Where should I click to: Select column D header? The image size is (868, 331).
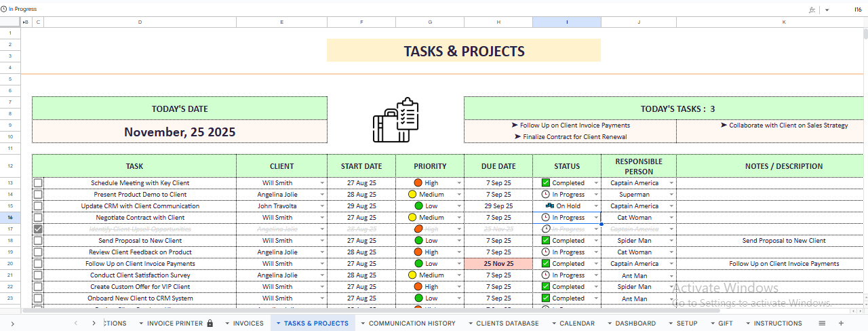pyautogui.click(x=140, y=22)
